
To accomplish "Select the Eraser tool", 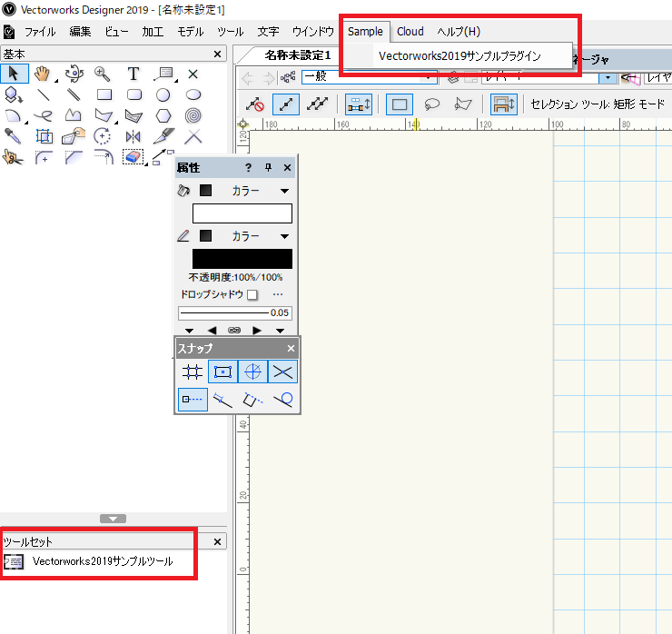I will 133,157.
